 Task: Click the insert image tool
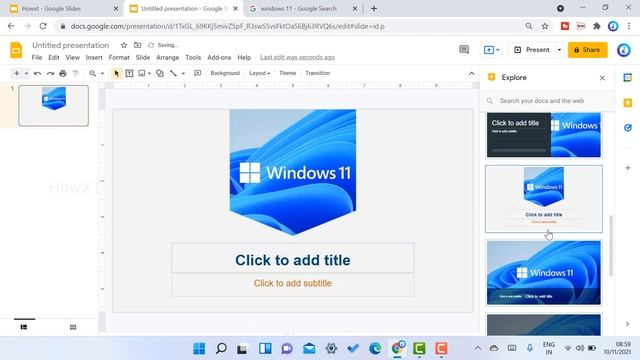click(x=142, y=73)
